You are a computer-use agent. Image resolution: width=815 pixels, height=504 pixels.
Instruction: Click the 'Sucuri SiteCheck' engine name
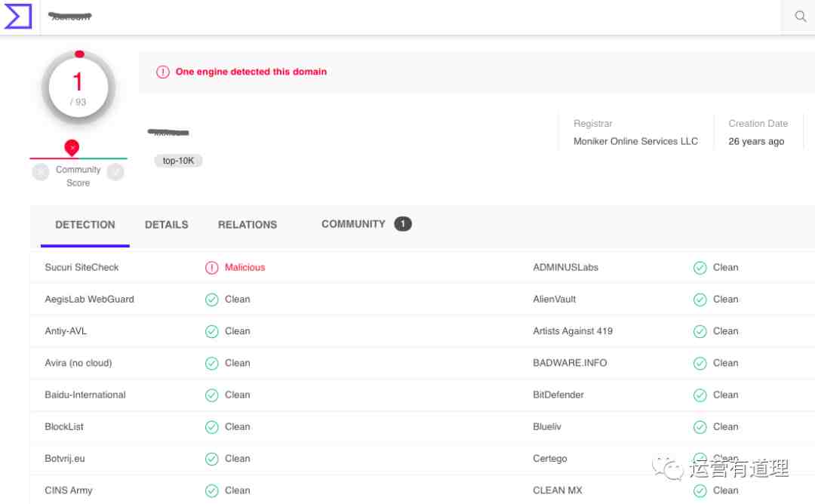[x=81, y=267]
